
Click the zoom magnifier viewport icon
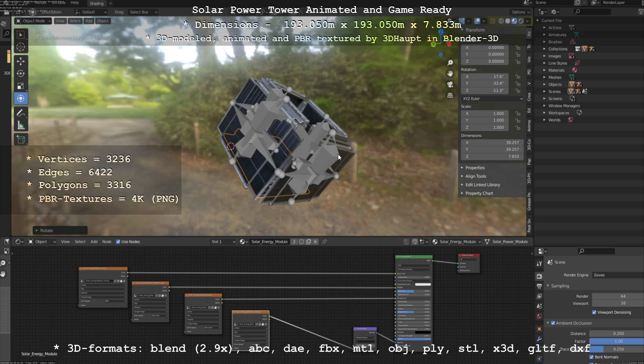(x=450, y=63)
